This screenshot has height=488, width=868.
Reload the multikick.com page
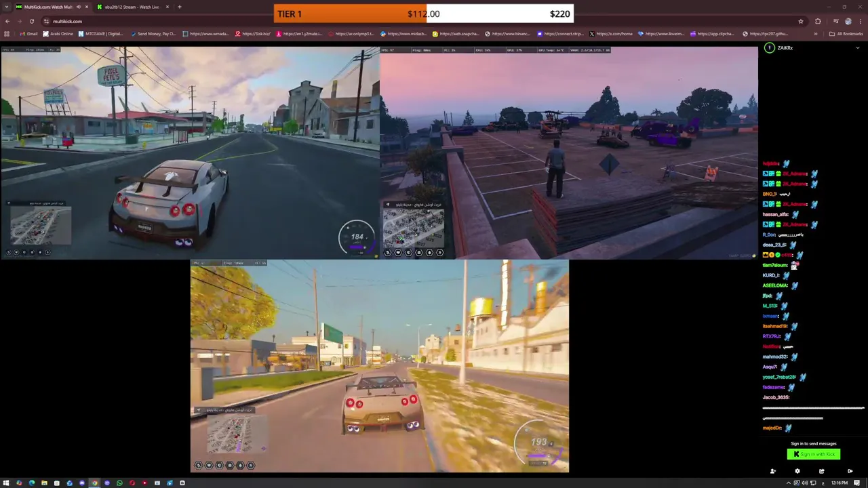(31, 21)
